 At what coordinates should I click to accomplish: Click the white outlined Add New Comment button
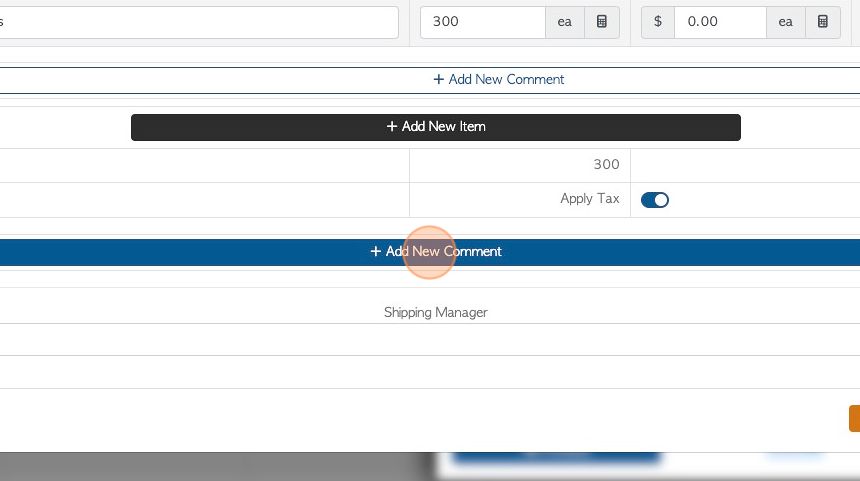click(x=430, y=80)
